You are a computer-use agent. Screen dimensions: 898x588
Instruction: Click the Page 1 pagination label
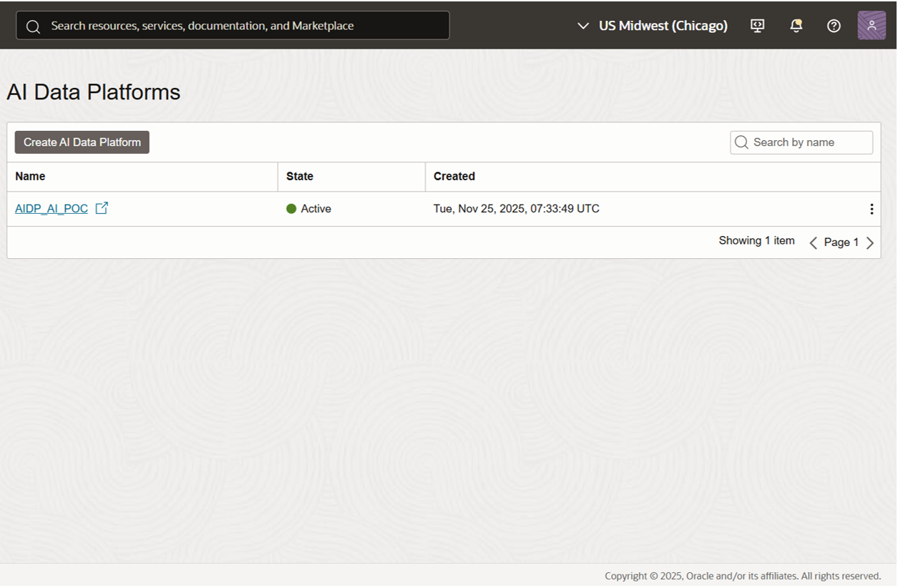(841, 242)
